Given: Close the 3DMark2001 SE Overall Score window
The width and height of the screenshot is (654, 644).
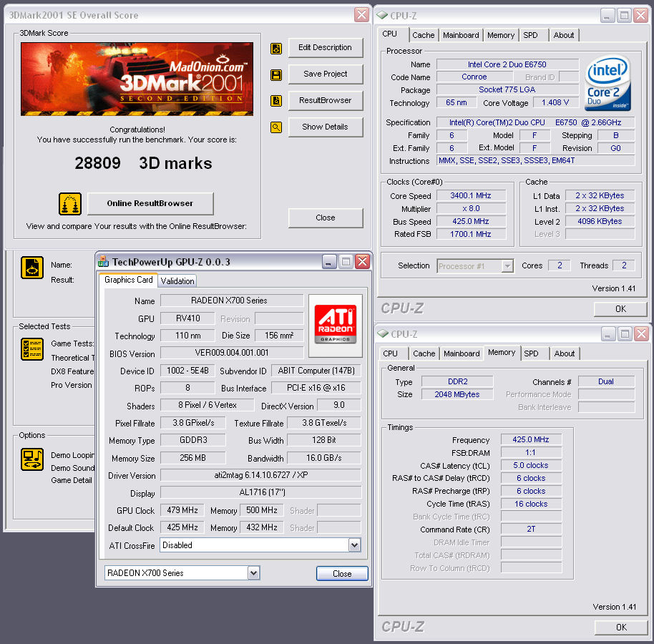Looking at the screenshot, I should click(x=361, y=15).
